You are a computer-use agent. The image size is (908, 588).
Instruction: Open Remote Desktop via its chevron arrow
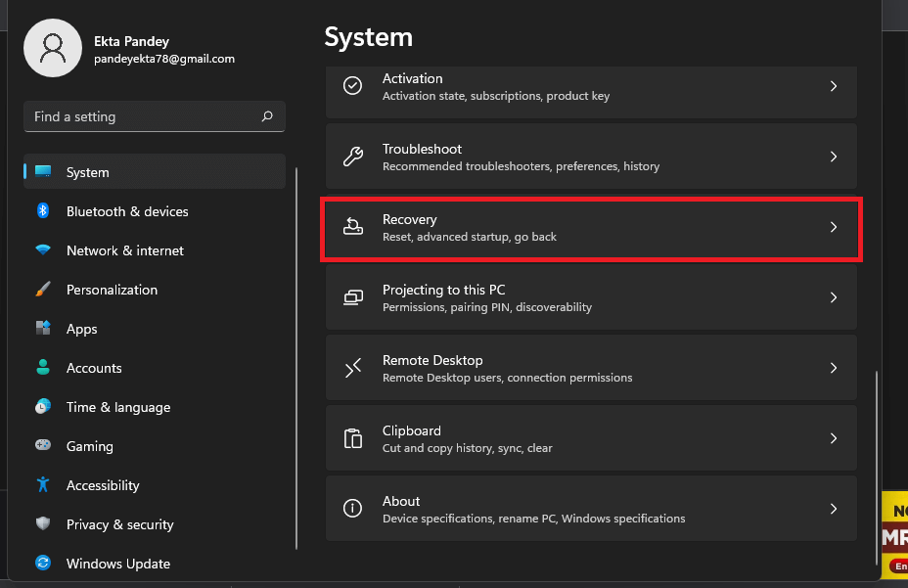coord(834,368)
